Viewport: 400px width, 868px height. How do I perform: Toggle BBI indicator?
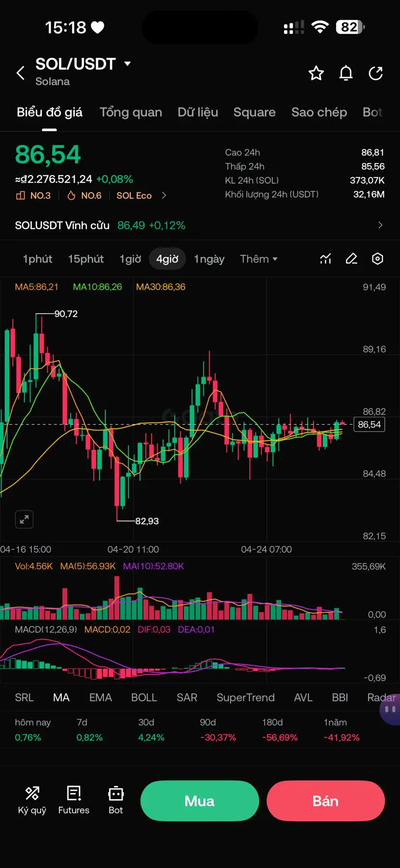pyautogui.click(x=340, y=697)
